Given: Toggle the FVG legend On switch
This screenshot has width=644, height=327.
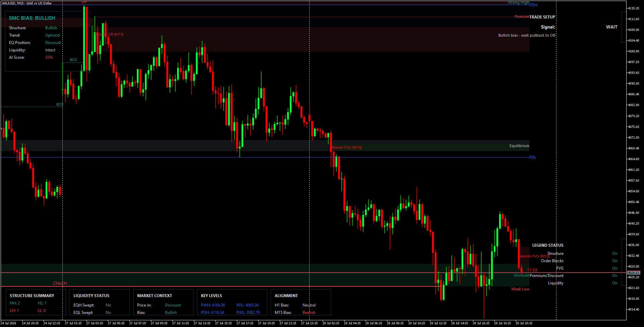Looking at the screenshot, I should pyautogui.click(x=614, y=268).
